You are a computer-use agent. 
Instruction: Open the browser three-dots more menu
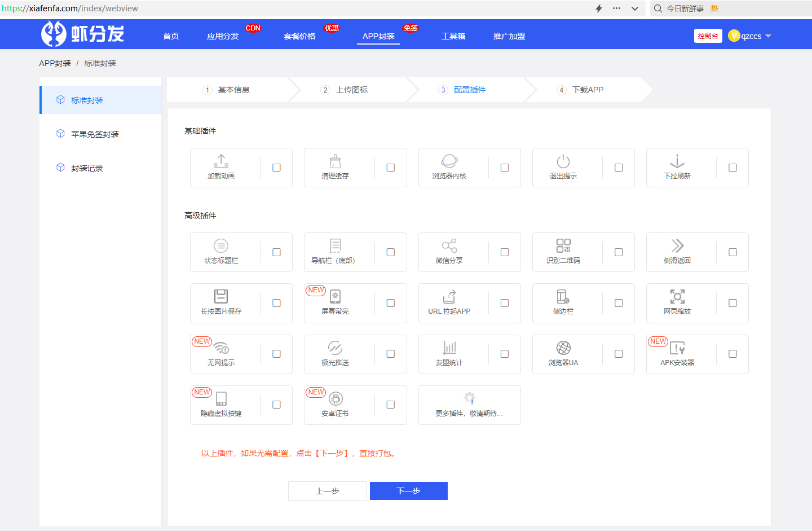pos(616,8)
